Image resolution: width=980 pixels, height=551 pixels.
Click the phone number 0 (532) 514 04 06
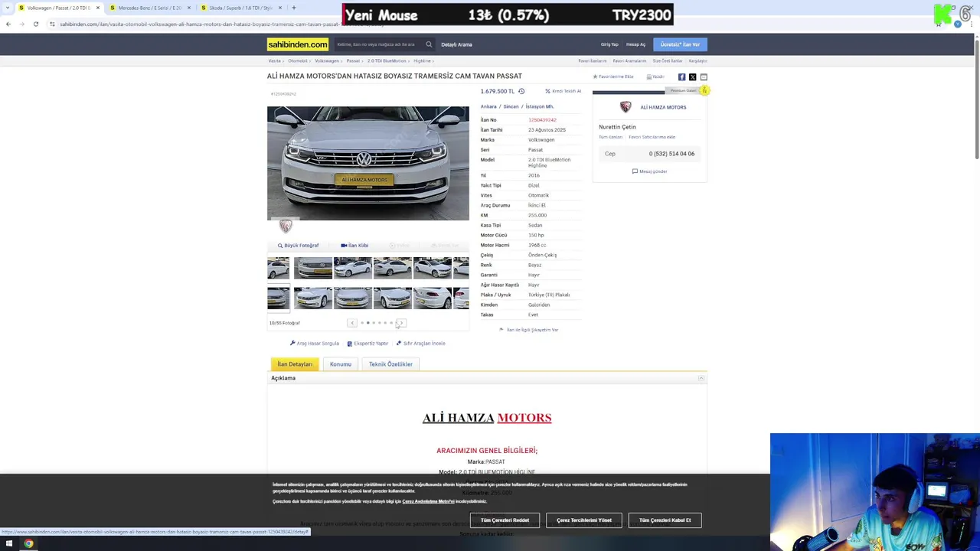coord(671,154)
